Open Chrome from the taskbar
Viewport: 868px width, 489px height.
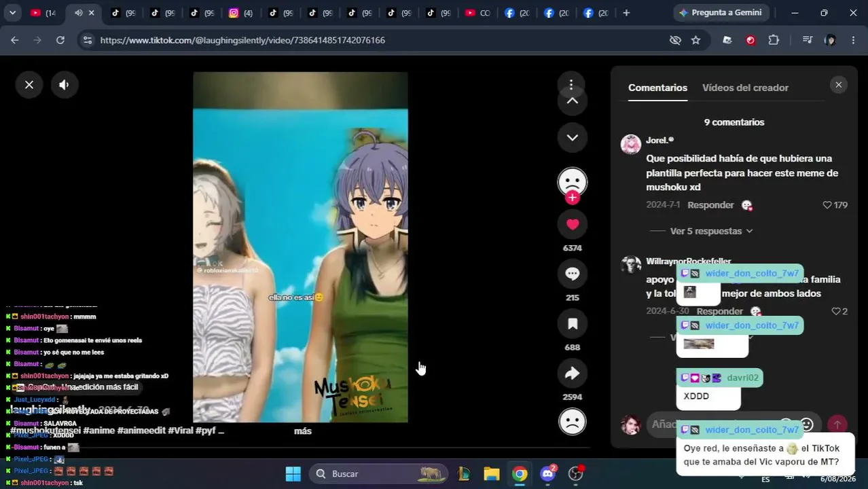(520, 474)
